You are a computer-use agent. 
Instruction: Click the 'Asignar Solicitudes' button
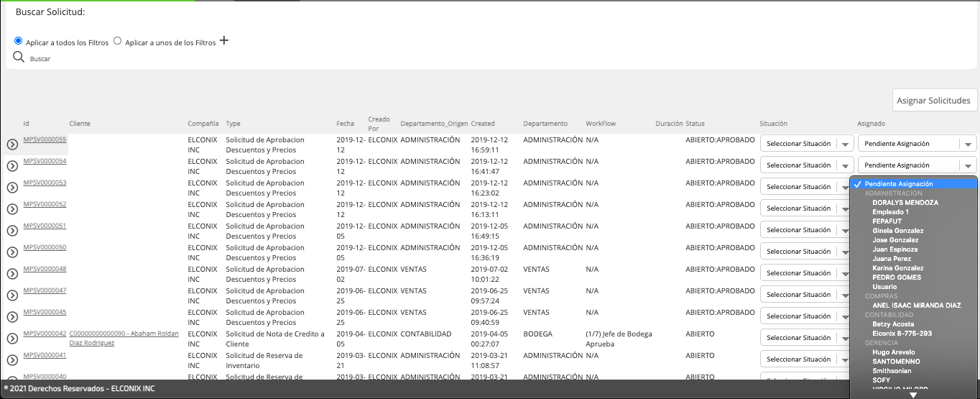coord(935,101)
